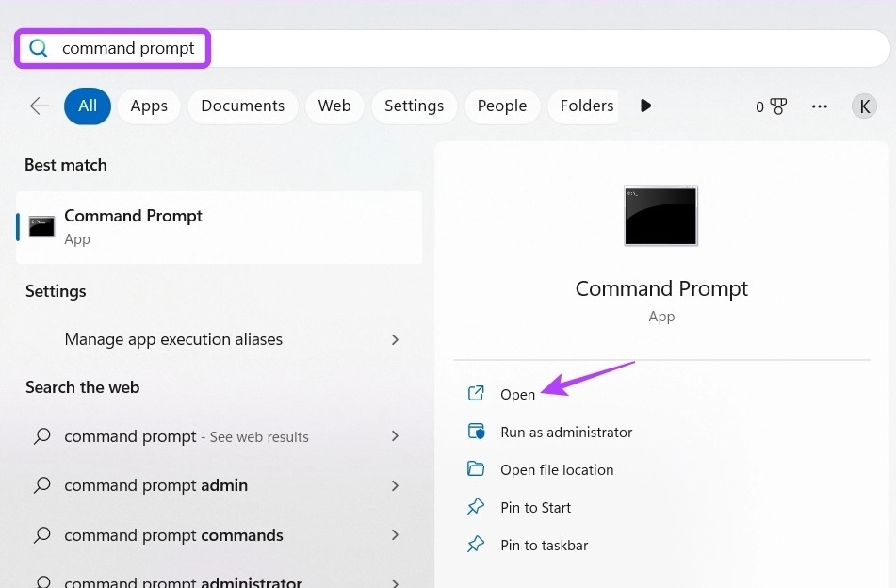Click the search magnifier icon
This screenshot has height=588, width=896.
pos(38,47)
